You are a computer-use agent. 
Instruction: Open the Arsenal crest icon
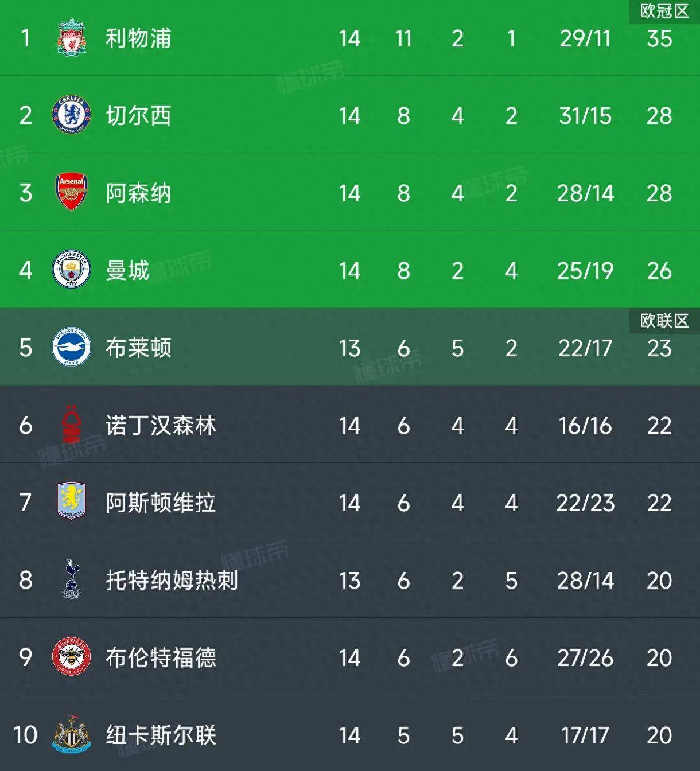pyautogui.click(x=71, y=193)
